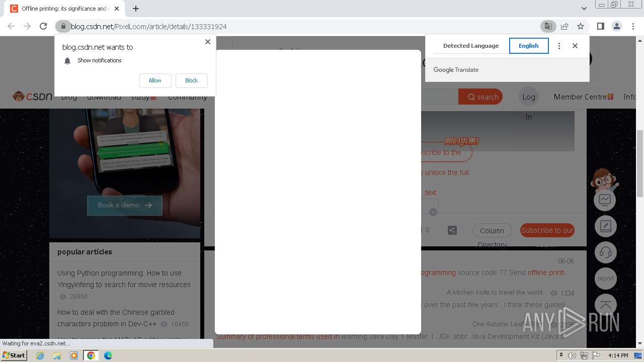Click the page vertical scrollbar thumb

tap(640, 163)
